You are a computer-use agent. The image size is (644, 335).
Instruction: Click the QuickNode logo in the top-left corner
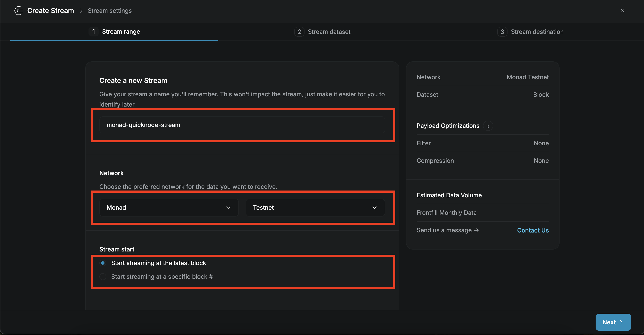click(18, 10)
